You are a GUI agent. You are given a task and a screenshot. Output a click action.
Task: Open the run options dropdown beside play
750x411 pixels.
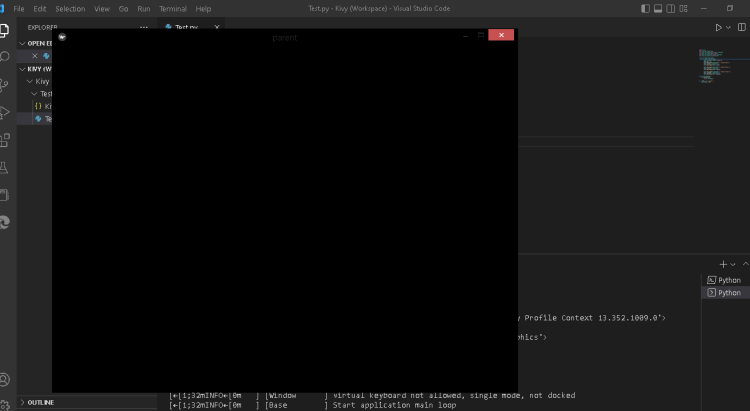click(728, 28)
